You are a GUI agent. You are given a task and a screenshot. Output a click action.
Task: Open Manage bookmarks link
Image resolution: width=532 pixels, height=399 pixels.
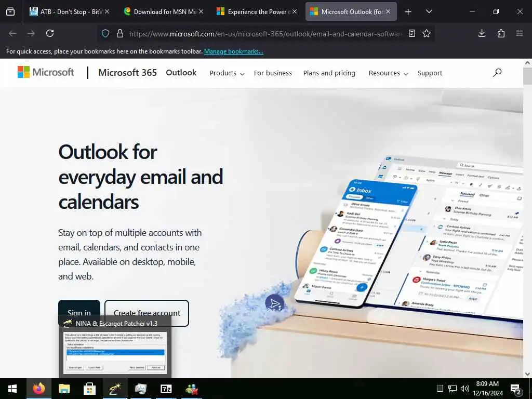click(x=233, y=51)
